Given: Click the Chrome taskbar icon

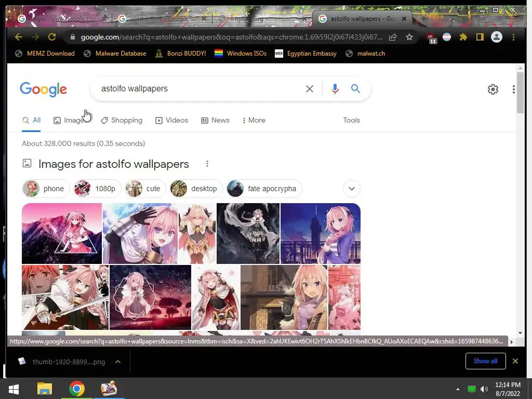Looking at the screenshot, I should coord(77,389).
